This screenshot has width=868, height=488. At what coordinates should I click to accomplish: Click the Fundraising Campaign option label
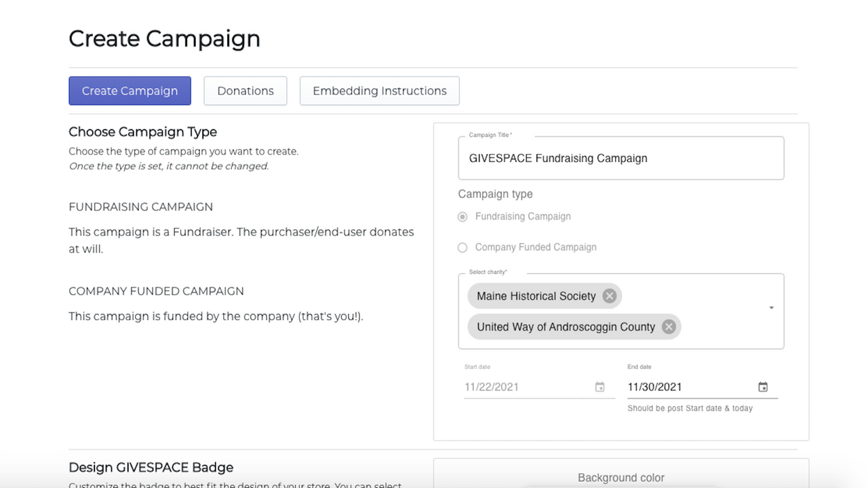[523, 216]
